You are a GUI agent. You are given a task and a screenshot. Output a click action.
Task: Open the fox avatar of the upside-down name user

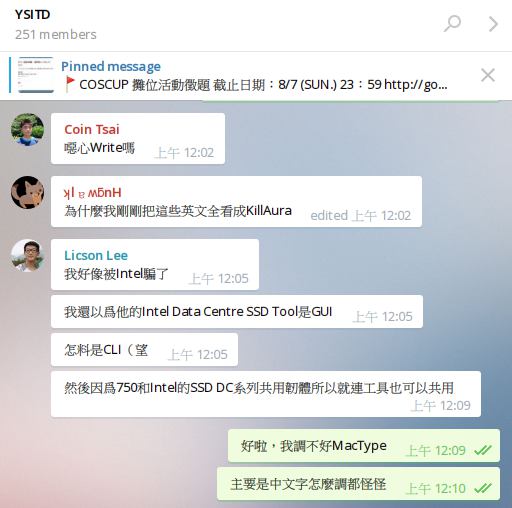[27, 192]
